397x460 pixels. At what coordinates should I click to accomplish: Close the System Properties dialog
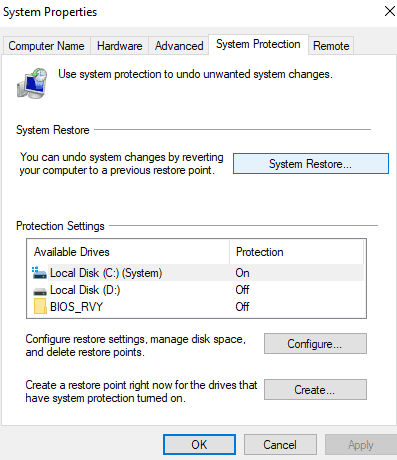pos(389,11)
